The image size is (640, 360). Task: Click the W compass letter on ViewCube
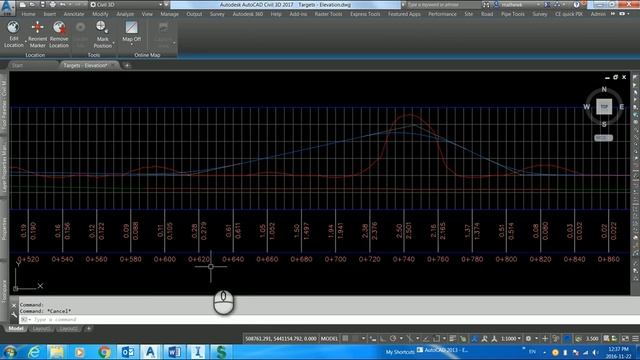click(587, 107)
